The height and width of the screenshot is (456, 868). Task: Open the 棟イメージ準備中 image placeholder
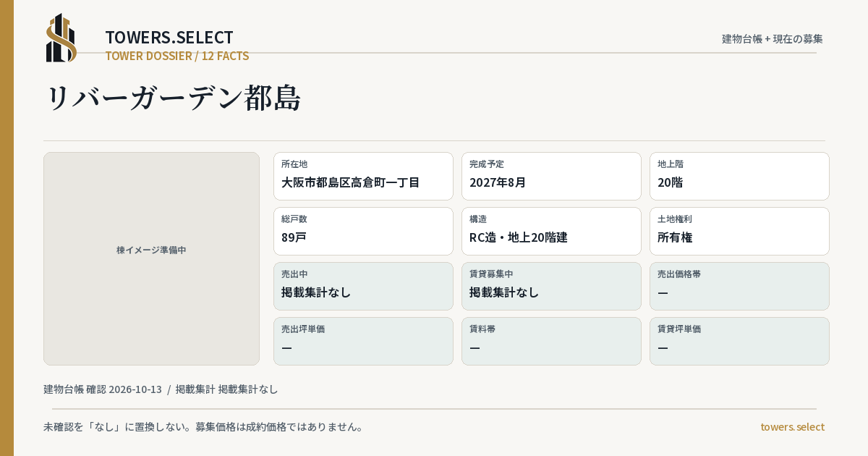151,258
